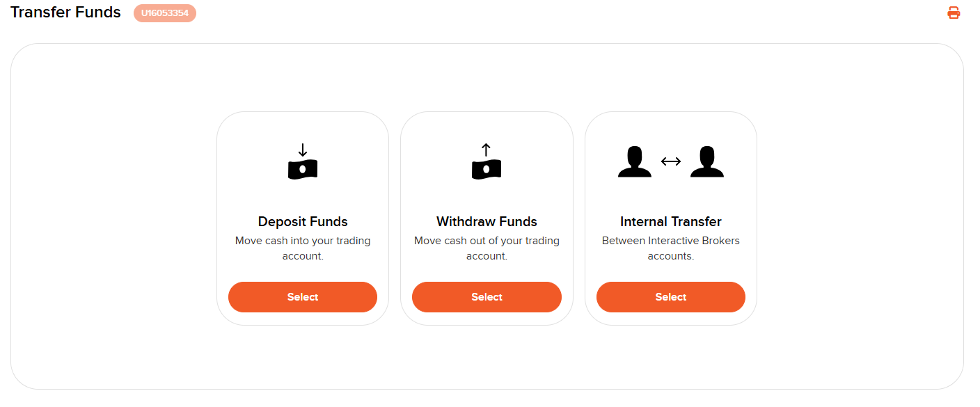Click the Deposit Funds cash icon
Screen dimensions: 980x407
click(x=303, y=169)
